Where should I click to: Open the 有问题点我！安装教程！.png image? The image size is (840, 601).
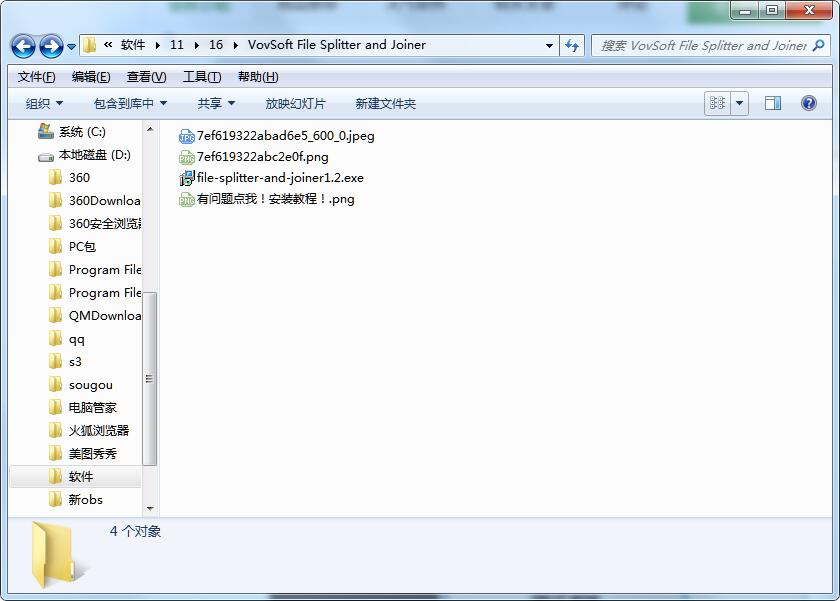coord(276,199)
